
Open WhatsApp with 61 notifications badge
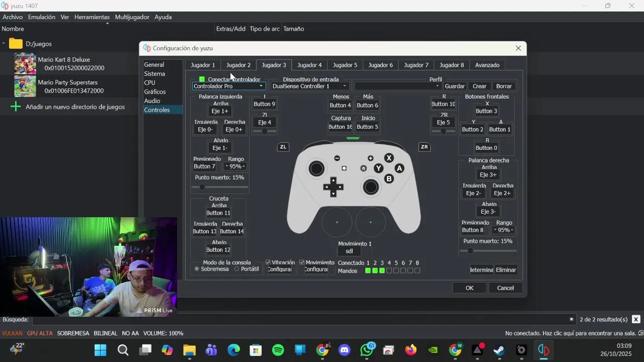click(368, 349)
